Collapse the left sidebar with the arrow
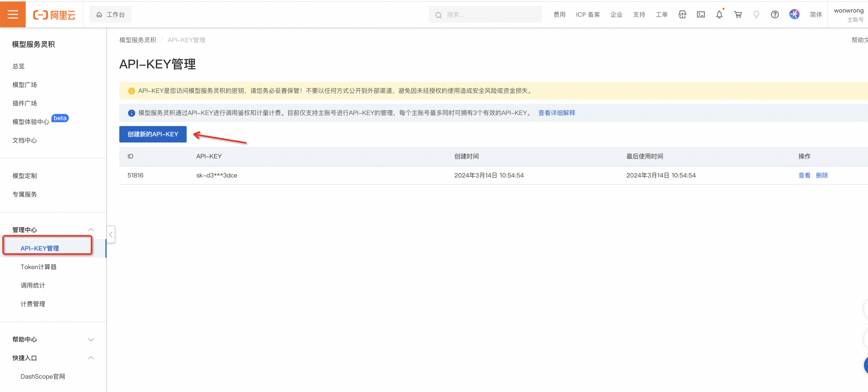The image size is (868, 392). [111, 234]
